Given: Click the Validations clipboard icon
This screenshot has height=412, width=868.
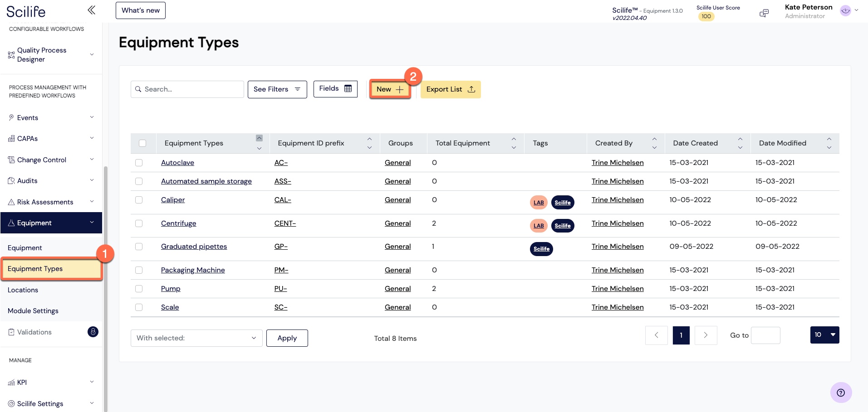Looking at the screenshot, I should 11,332.
